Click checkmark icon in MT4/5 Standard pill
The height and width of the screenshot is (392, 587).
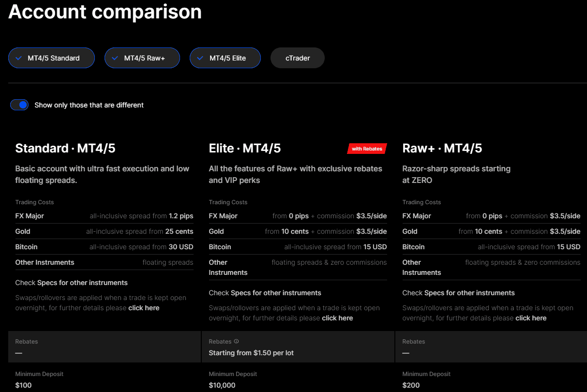(x=18, y=58)
